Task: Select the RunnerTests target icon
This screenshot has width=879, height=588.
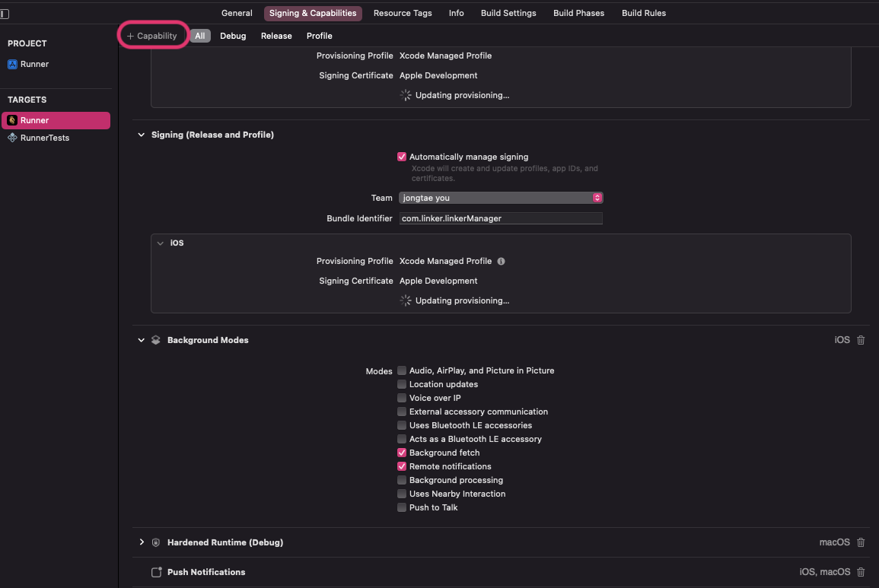Action: (x=12, y=138)
